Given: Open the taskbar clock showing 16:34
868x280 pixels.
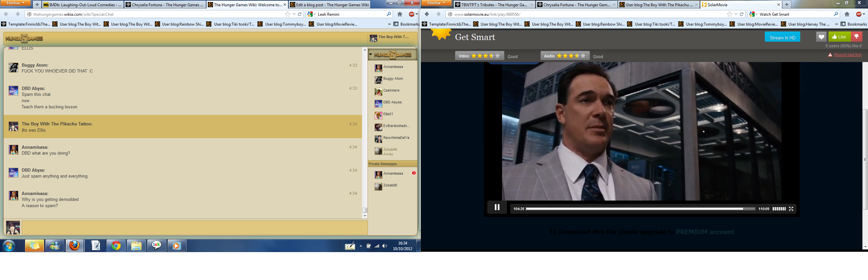Looking at the screenshot, I should [402, 246].
